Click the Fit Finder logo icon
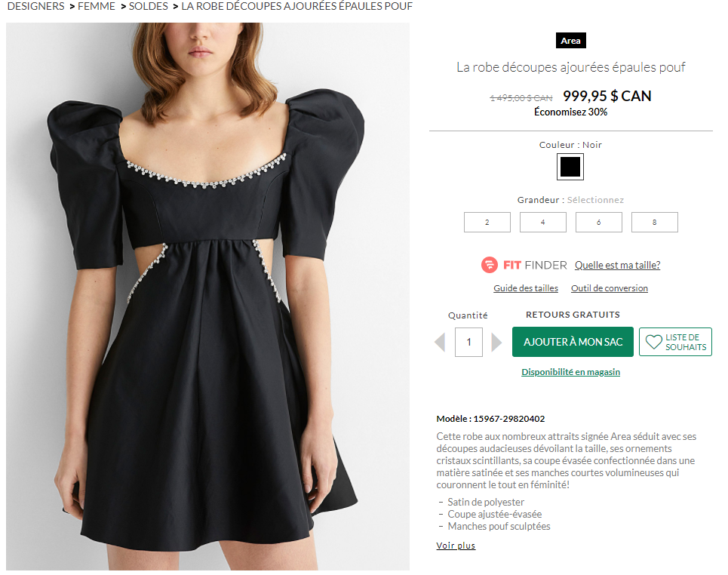This screenshot has height=575, width=728. 489,265
